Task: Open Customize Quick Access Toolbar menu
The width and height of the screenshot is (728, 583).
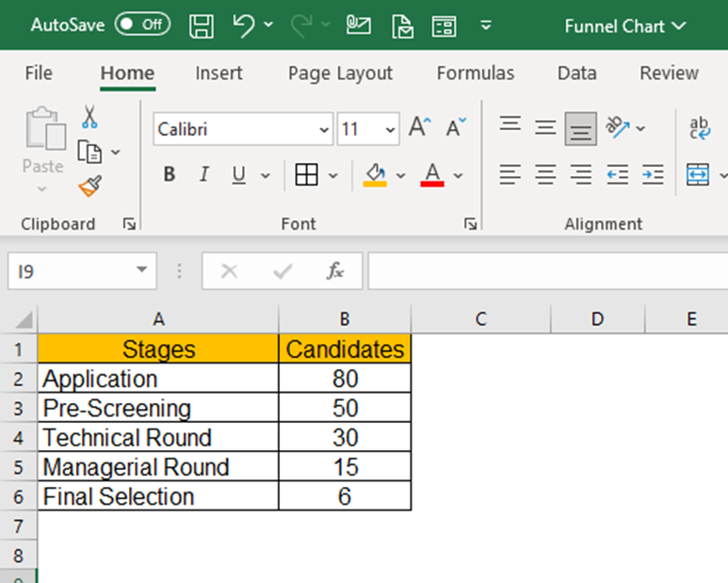Action: coord(486,25)
